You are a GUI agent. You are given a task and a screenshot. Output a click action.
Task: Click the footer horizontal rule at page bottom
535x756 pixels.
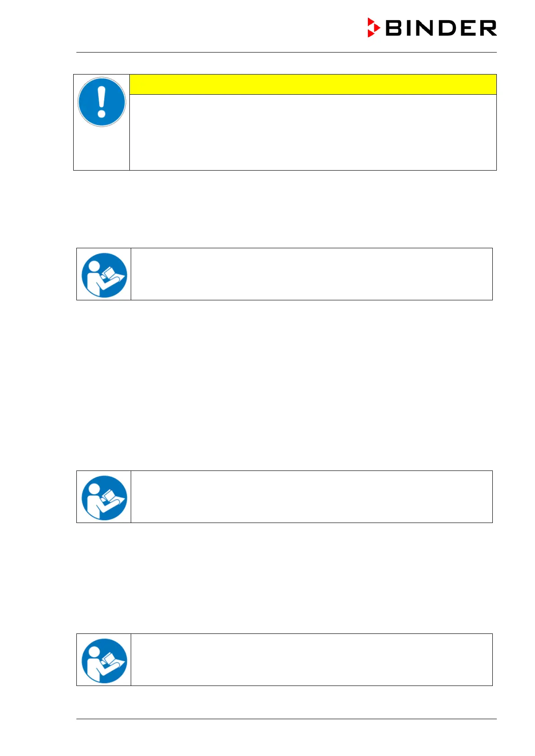point(286,719)
